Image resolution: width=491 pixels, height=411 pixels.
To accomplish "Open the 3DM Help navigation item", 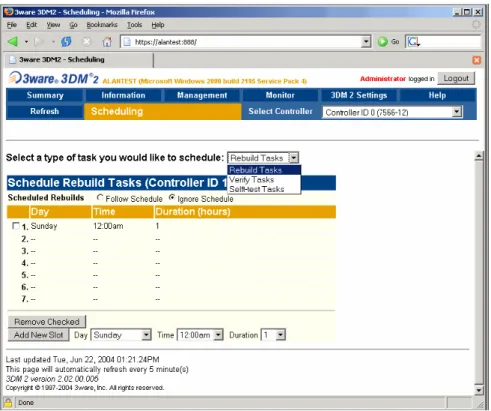I will coord(437,95).
